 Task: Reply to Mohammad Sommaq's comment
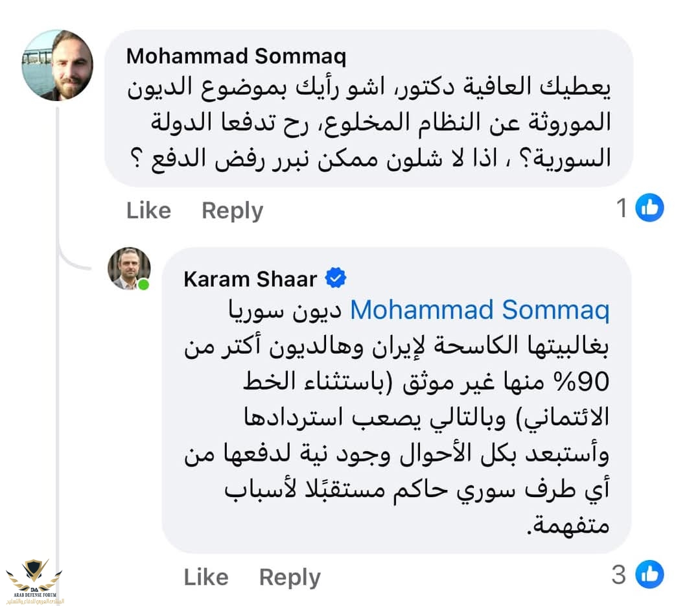[x=232, y=211]
